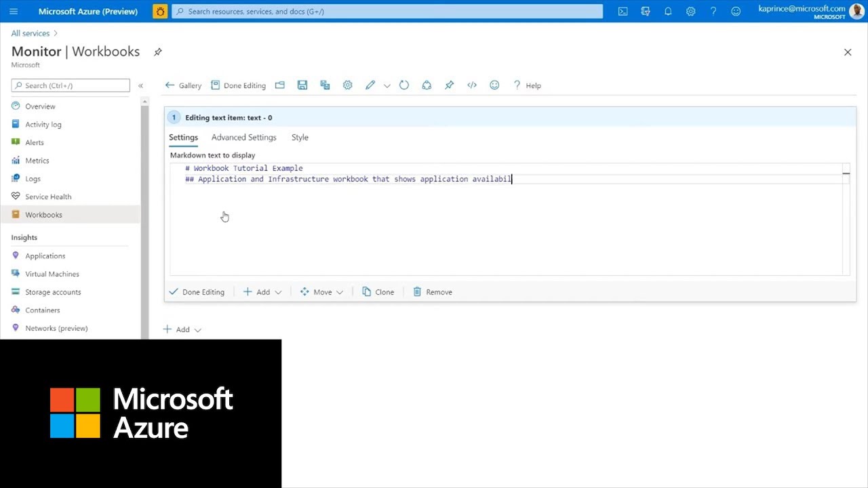The height and width of the screenshot is (488, 868).
Task: Expand the Move dropdown
Action: [321, 292]
